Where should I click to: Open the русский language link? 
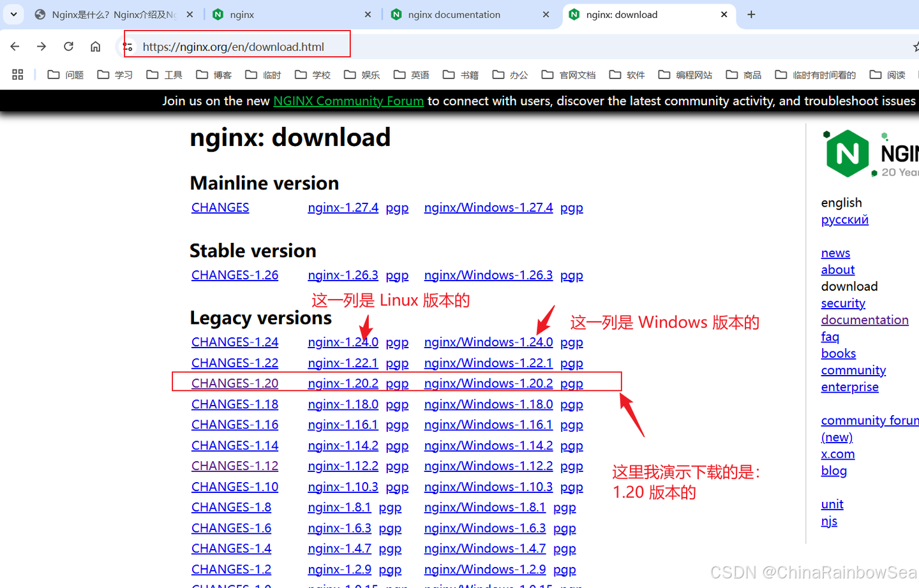(844, 219)
